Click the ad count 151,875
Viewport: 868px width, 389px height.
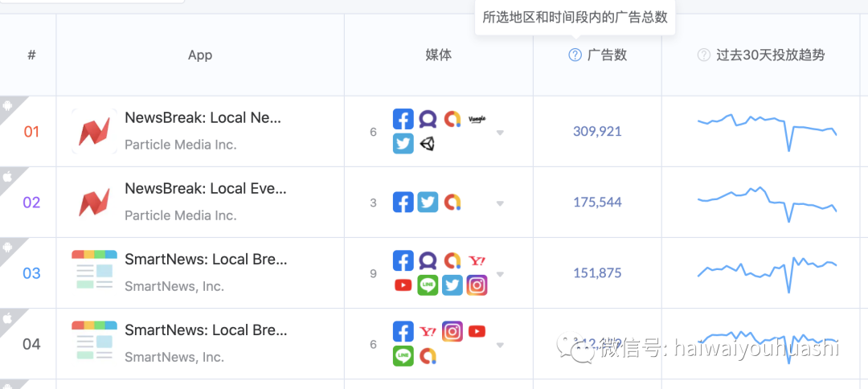coord(597,272)
